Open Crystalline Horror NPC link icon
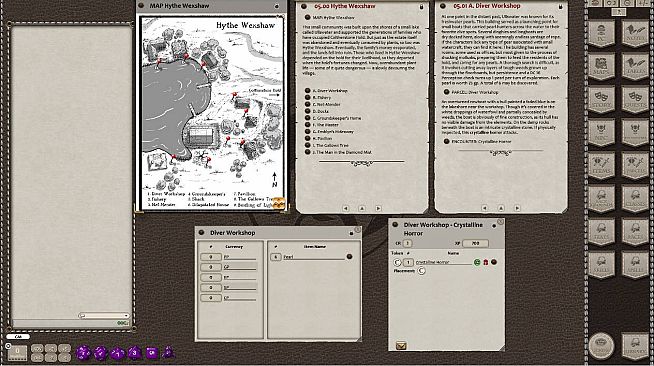Screen dimensions: 654x366 pos(494,262)
